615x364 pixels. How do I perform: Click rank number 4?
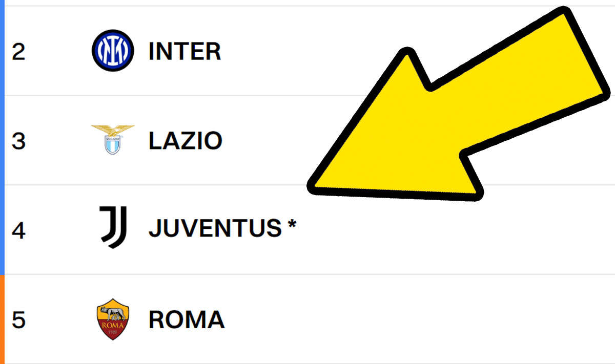click(18, 230)
